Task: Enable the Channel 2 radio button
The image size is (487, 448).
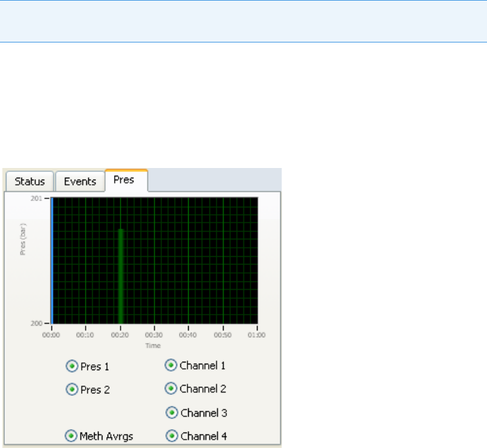Action: pos(171,388)
